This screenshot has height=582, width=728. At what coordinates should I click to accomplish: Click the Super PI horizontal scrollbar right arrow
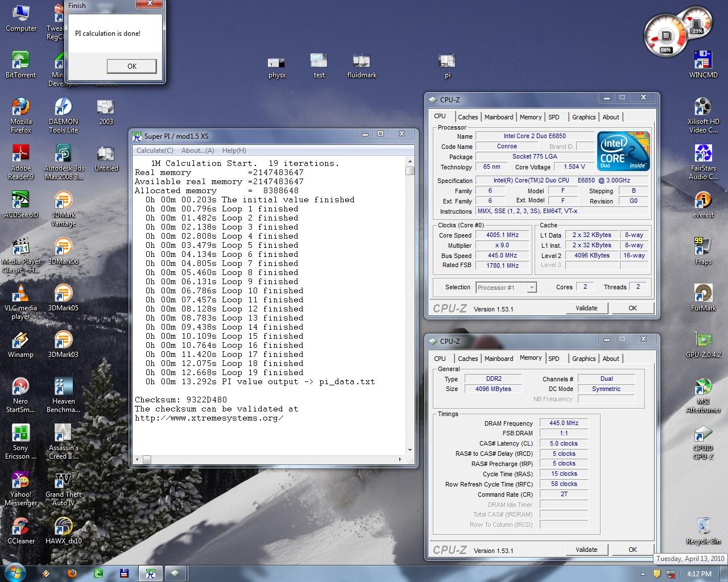click(x=400, y=459)
